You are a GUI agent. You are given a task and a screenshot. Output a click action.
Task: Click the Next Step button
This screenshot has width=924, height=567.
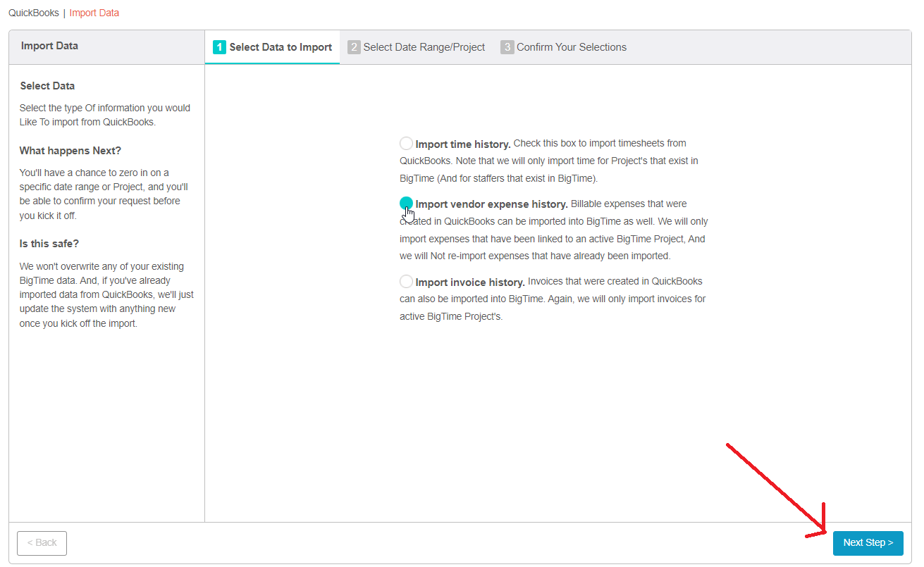coord(868,543)
